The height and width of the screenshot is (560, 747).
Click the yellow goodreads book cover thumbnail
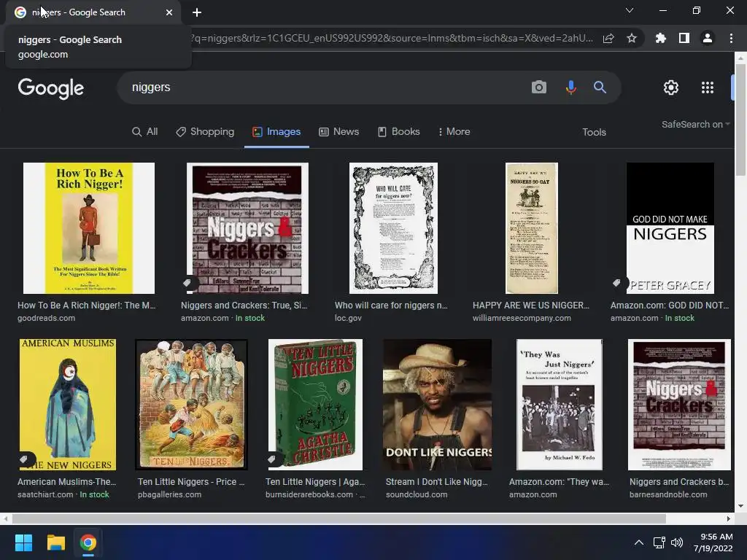[x=89, y=228]
